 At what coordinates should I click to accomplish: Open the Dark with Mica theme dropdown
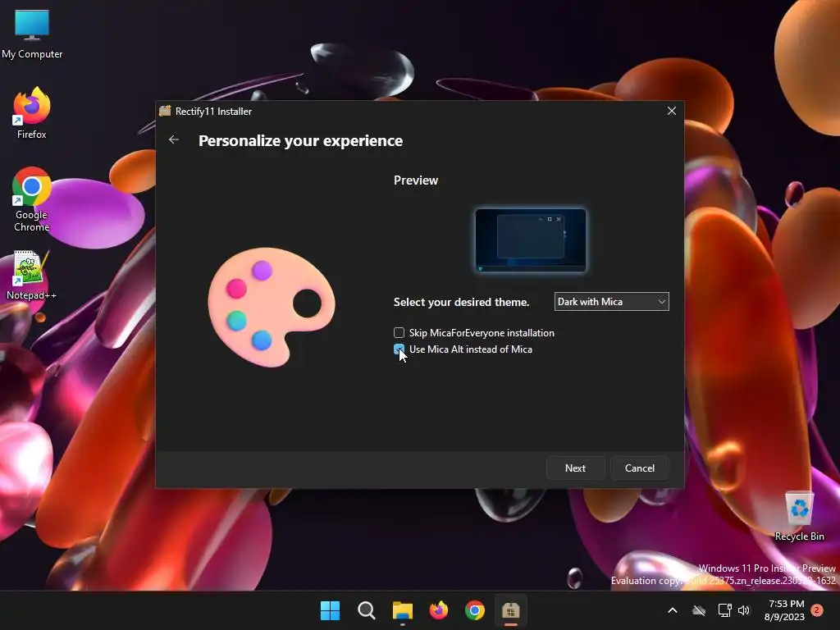pos(611,302)
